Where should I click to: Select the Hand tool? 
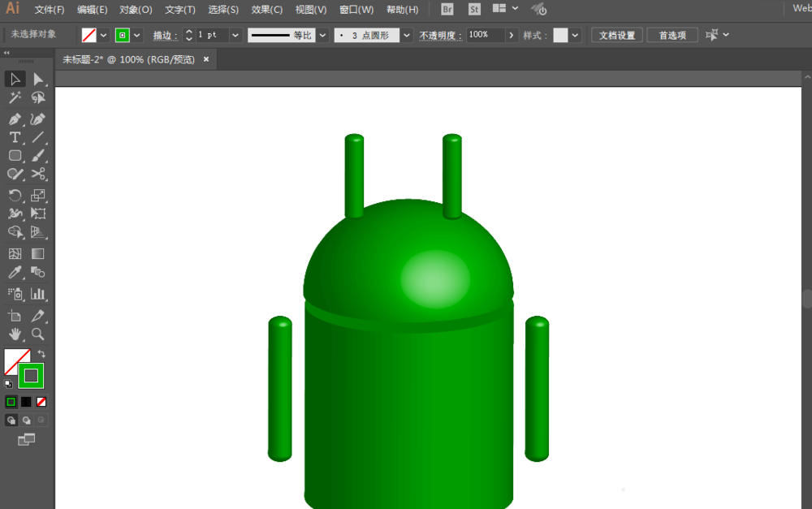[x=15, y=334]
